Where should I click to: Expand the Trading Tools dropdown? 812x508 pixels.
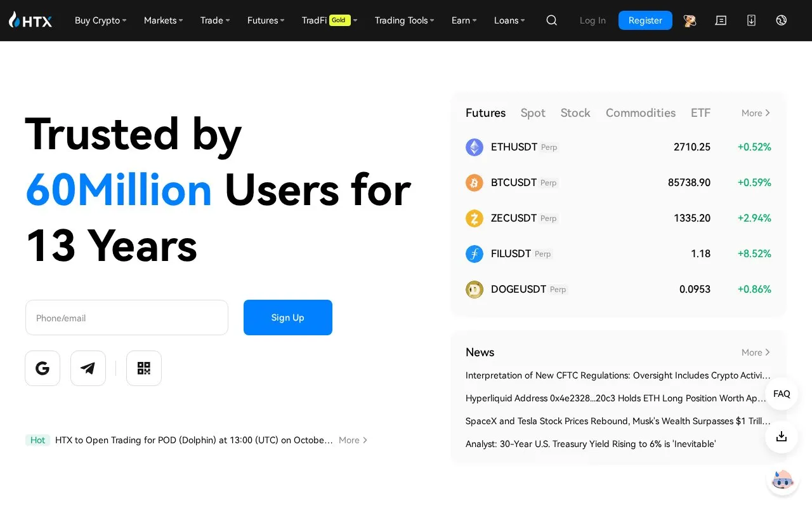(x=405, y=20)
